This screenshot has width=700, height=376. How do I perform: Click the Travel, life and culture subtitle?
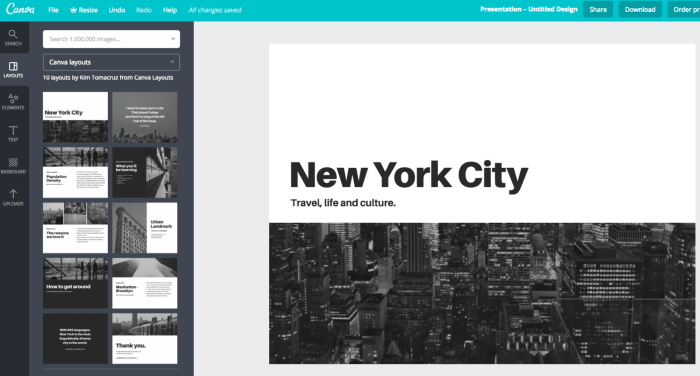tap(343, 203)
